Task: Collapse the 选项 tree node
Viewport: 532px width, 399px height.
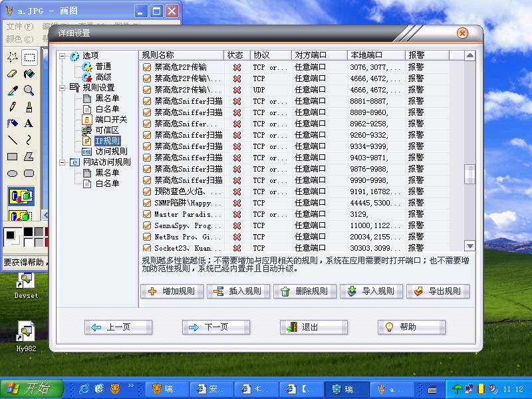Action: (x=63, y=56)
